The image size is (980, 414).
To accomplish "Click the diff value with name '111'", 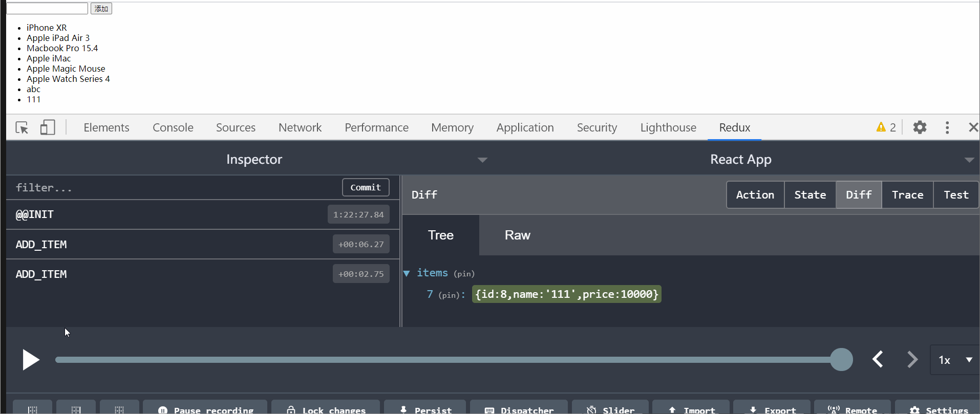I will [x=566, y=294].
